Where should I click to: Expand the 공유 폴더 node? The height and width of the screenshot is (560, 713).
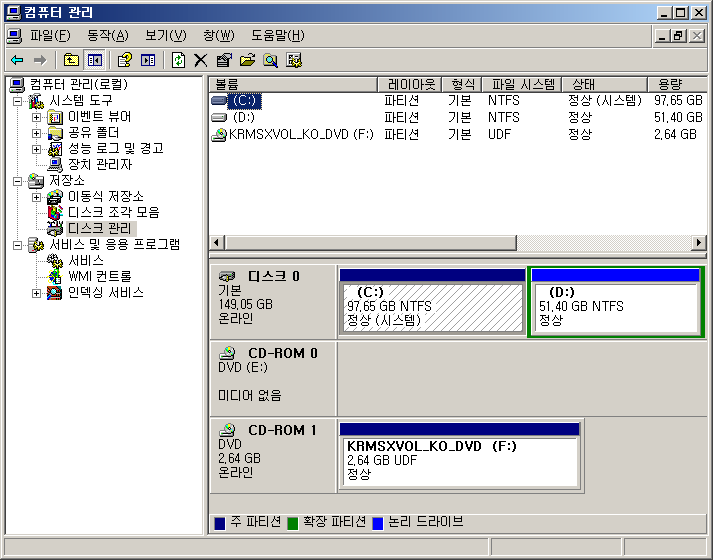[x=36, y=133]
